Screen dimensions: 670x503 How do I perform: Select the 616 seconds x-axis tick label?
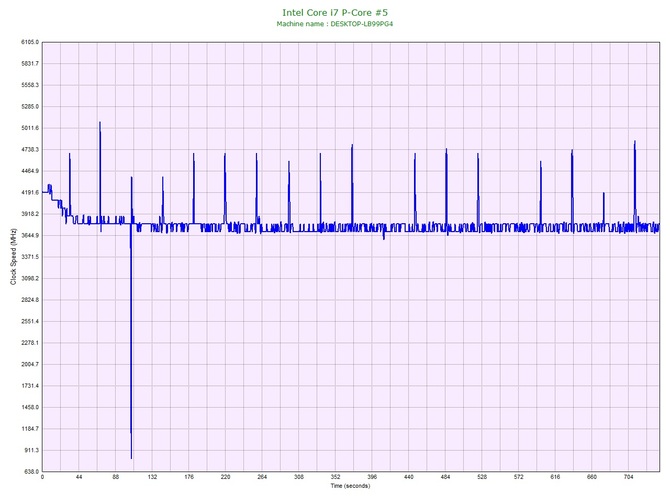[x=555, y=477]
